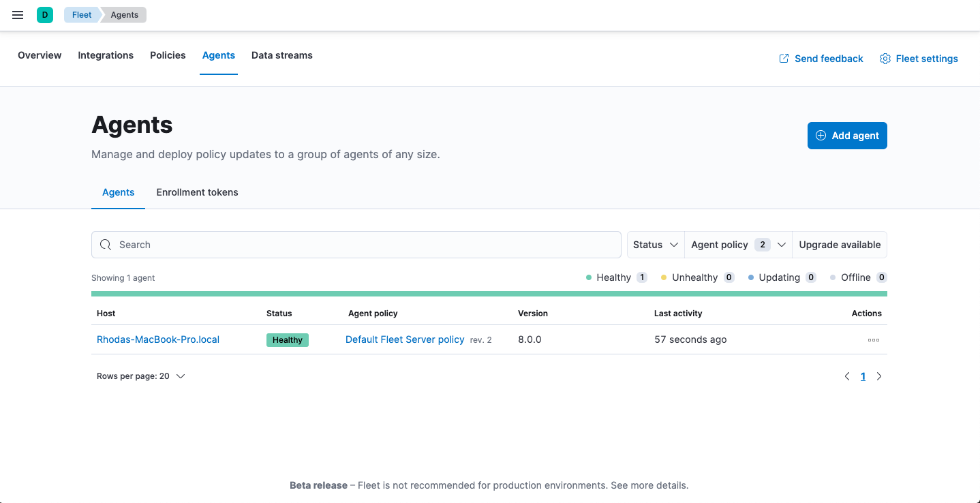This screenshot has width=980, height=503.
Task: Switch to the Data streams tab
Action: [281, 55]
